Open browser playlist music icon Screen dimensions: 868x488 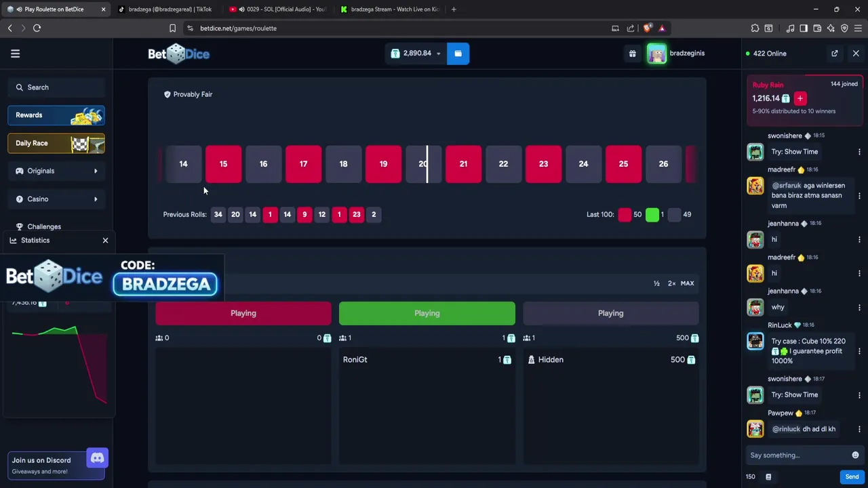click(x=790, y=28)
